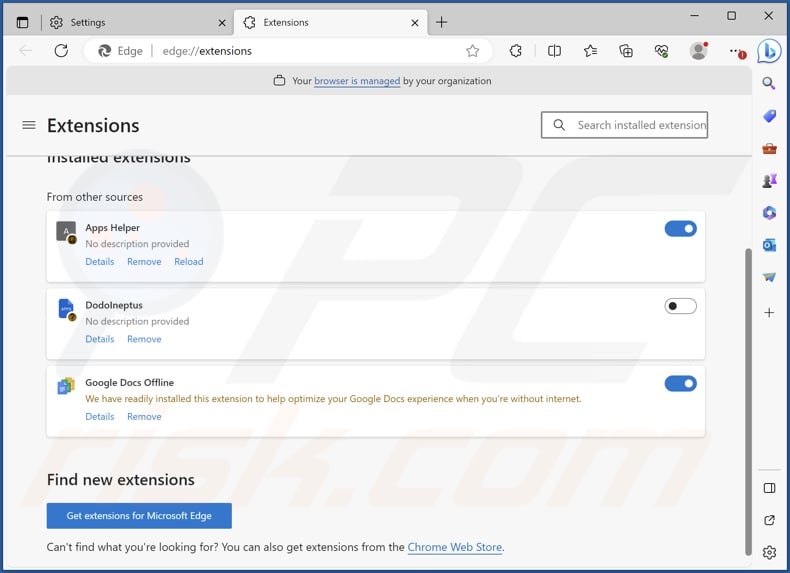Open sidebar Tools briefcase icon

[x=769, y=149]
